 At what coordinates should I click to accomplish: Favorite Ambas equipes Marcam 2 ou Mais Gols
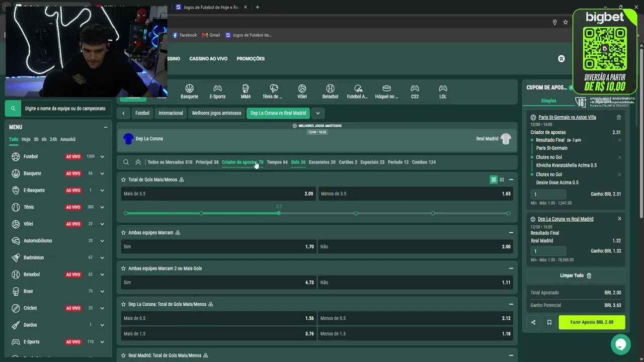tap(123, 268)
